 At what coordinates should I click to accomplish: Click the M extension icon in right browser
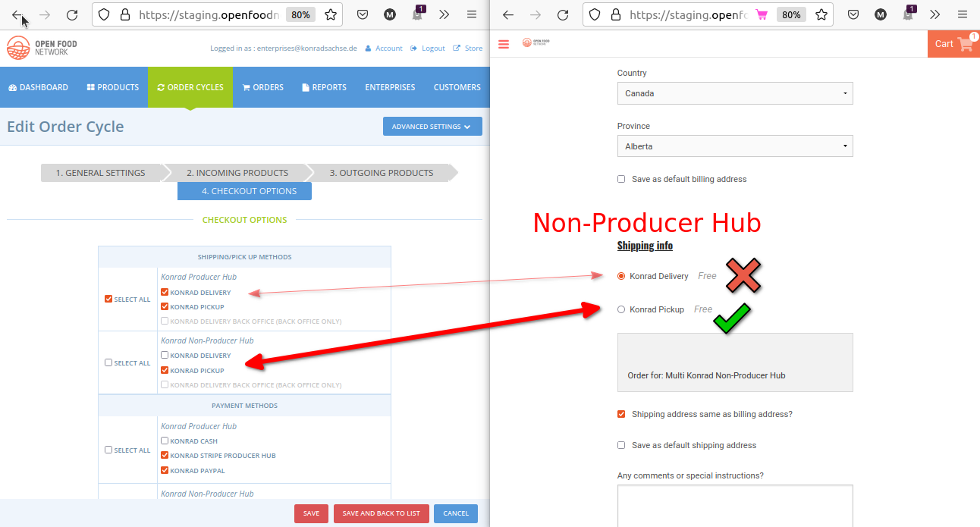[x=880, y=14]
